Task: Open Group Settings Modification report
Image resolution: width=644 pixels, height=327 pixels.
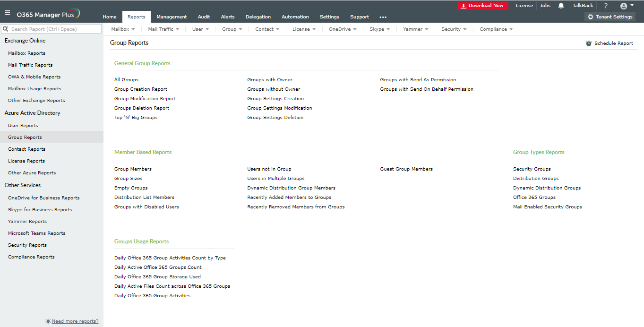Action: (280, 108)
